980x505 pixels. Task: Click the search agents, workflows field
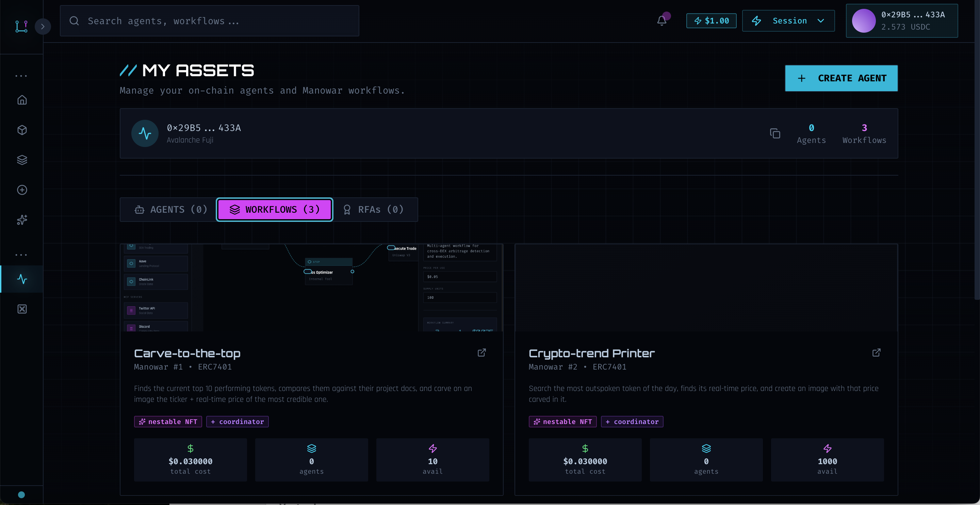(210, 21)
